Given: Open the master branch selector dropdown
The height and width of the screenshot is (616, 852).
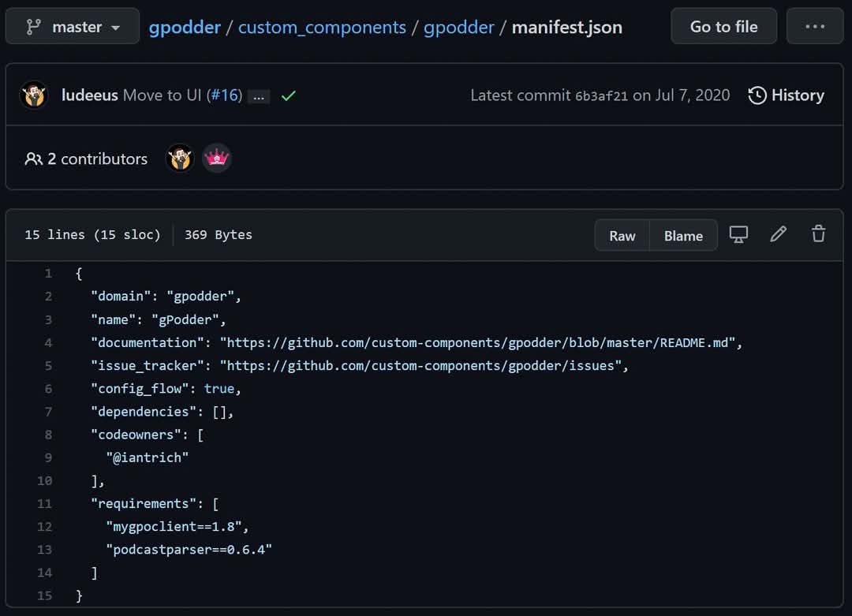Looking at the screenshot, I should click(73, 27).
